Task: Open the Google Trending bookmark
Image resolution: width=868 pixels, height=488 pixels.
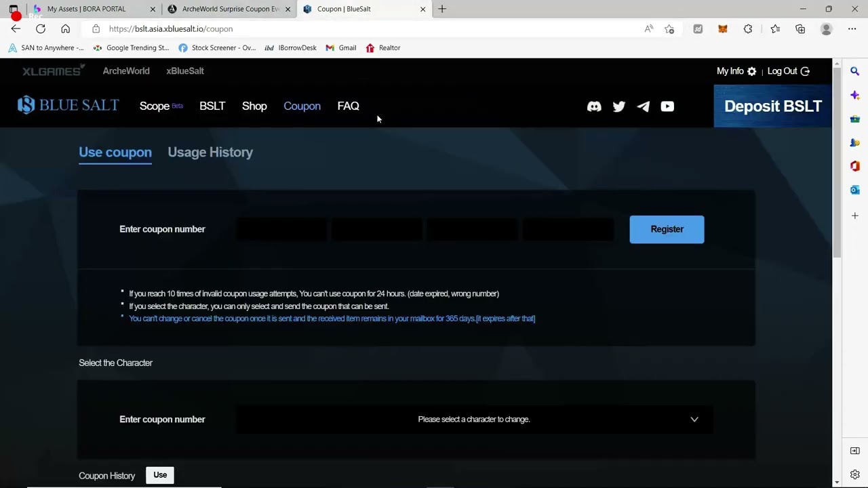Action: click(132, 47)
